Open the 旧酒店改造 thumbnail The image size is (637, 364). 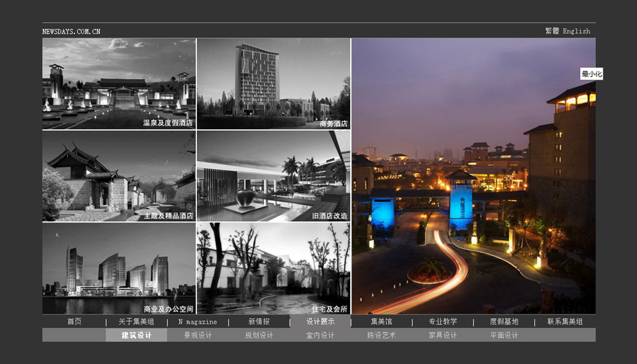(x=274, y=176)
